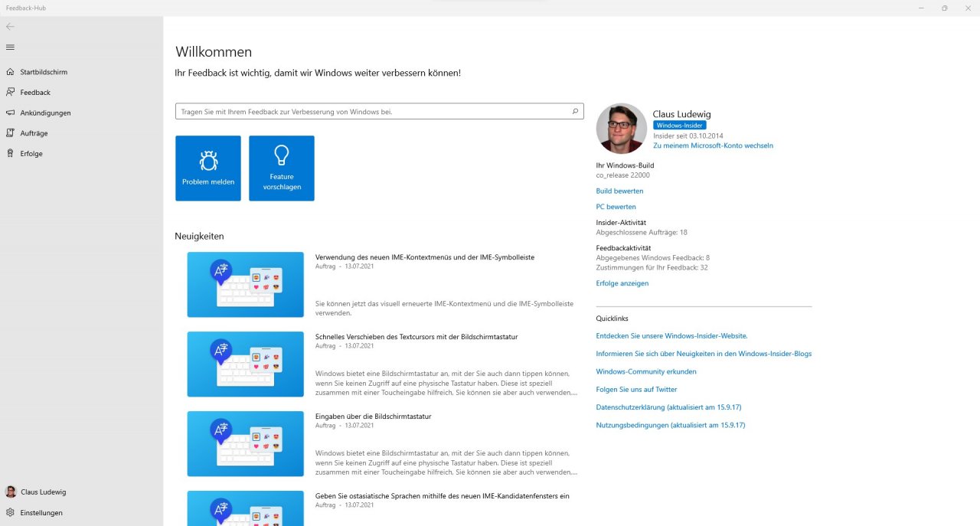Click Insider seit 03.10.2014 text

[x=689, y=136]
